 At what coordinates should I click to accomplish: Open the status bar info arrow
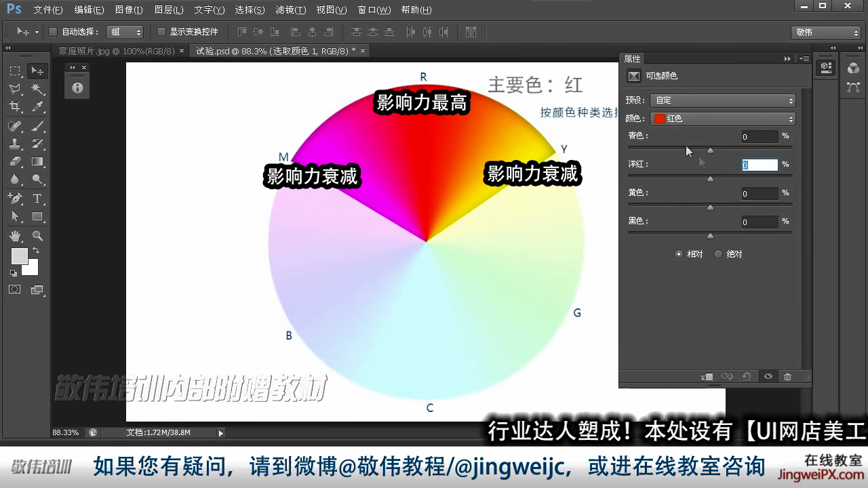220,432
